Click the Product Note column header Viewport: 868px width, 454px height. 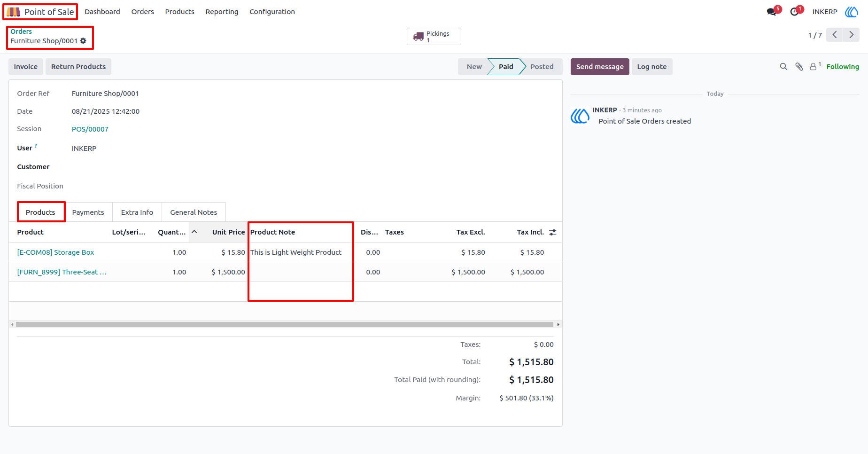[272, 232]
